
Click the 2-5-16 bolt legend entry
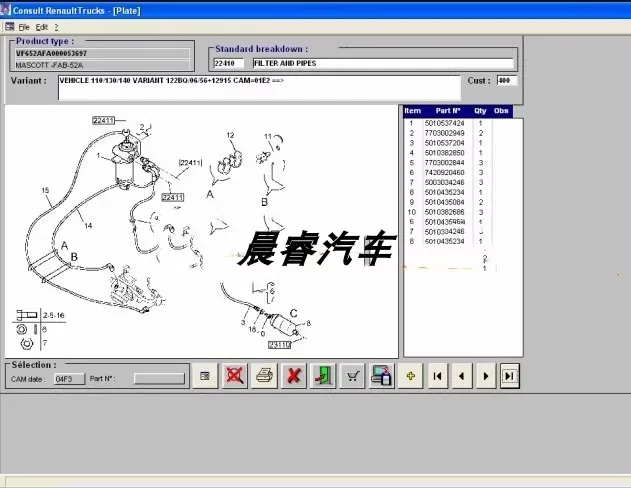click(54, 315)
